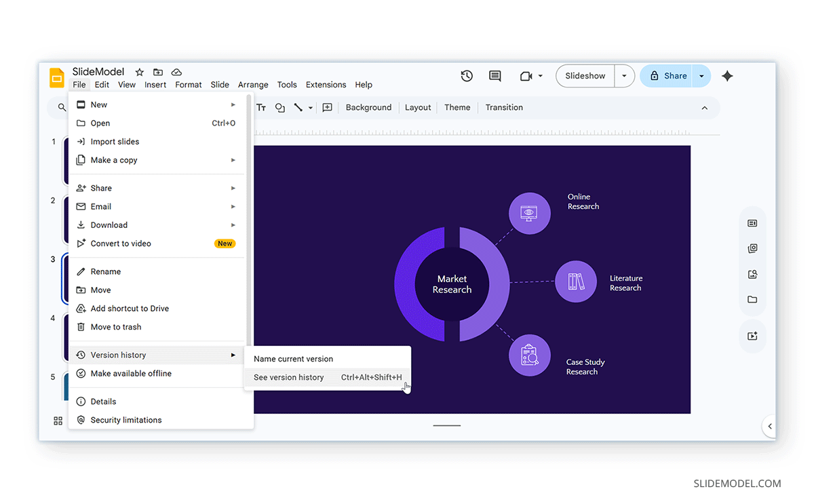Viewport: 814px width, 504px height.
Task: Click the Background button
Action: coord(368,107)
